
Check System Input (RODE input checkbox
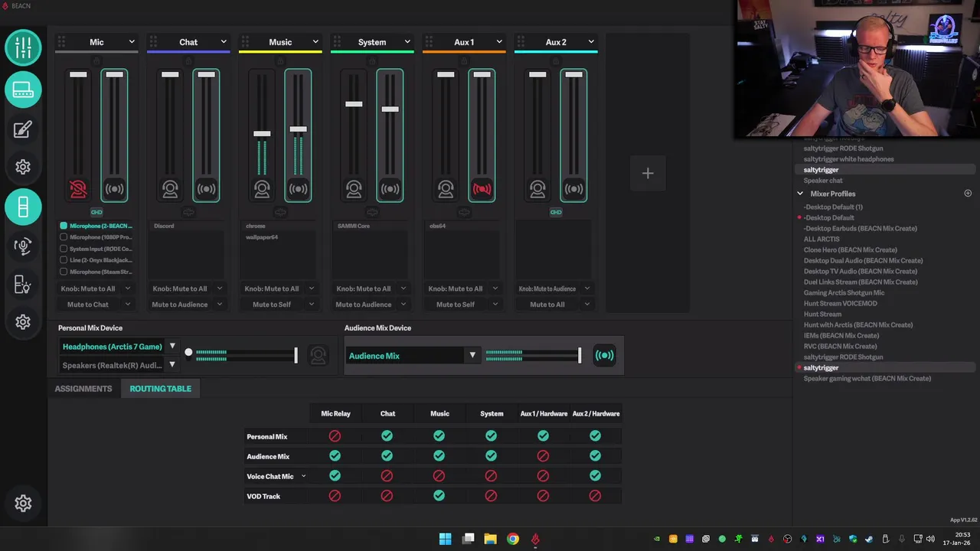[64, 249]
